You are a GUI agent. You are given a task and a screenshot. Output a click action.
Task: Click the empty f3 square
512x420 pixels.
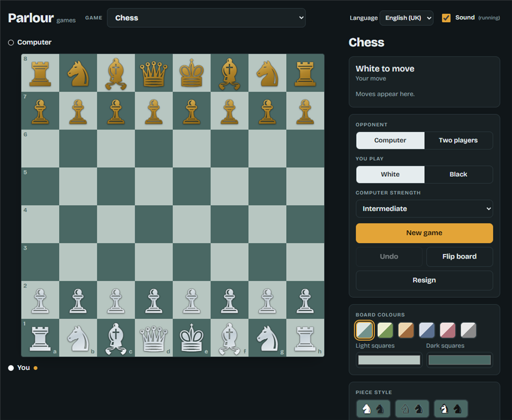pyautogui.click(x=230, y=262)
